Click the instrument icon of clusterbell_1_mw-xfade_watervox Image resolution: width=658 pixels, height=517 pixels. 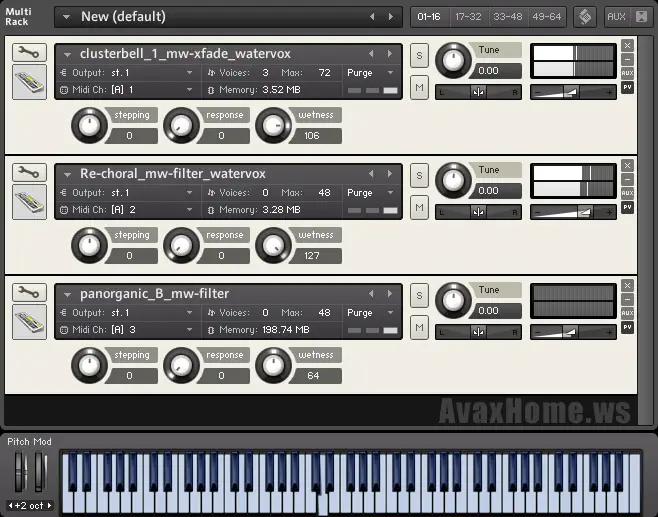tap(29, 82)
